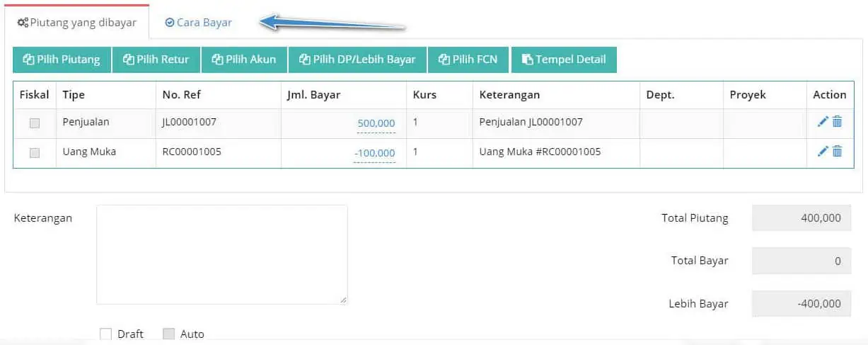Click the Action column header
This screenshot has width=868, height=345.
point(830,94)
